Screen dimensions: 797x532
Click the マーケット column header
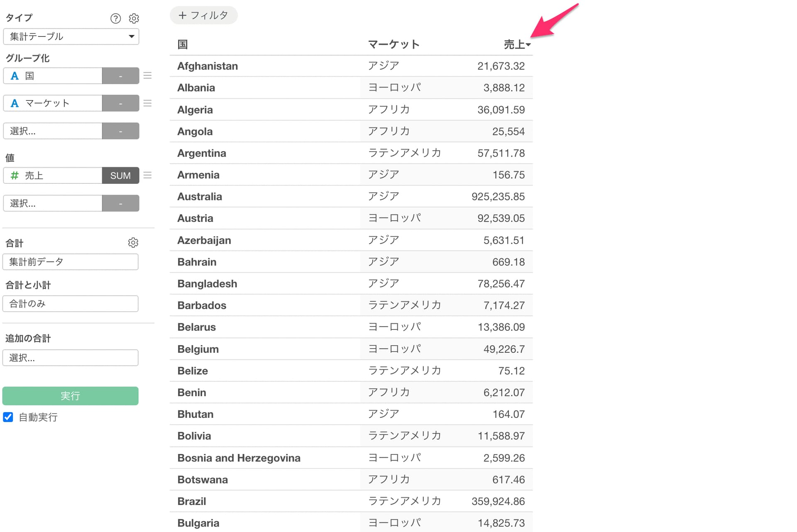[394, 44]
